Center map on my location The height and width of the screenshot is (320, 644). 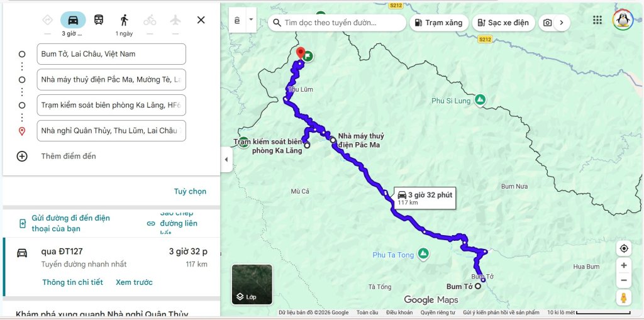tap(624, 248)
